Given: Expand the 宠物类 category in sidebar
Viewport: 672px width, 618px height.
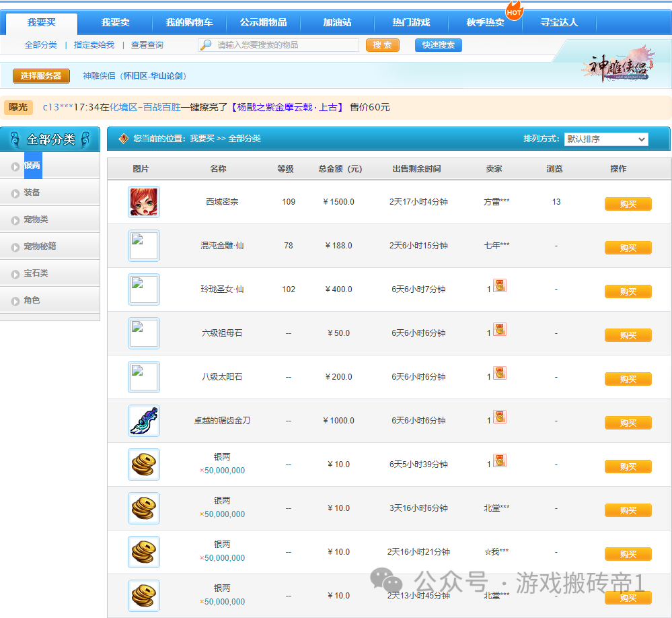Looking at the screenshot, I should pos(36,219).
